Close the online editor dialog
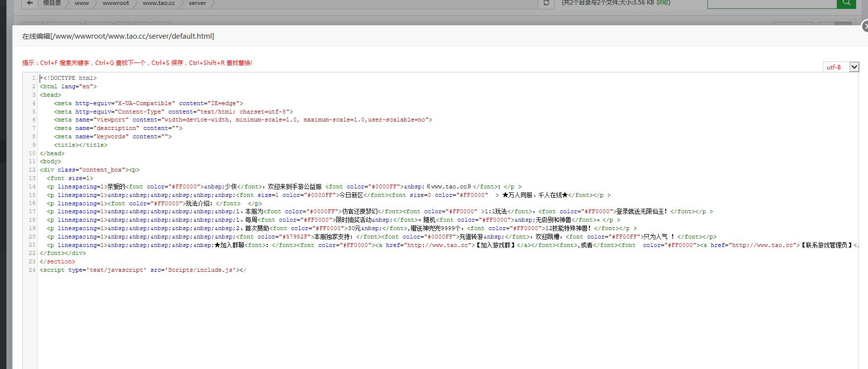Image resolution: width=868 pixels, height=369 pixels. pos(865,26)
